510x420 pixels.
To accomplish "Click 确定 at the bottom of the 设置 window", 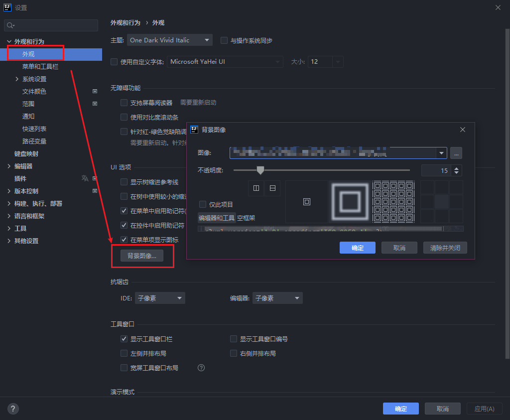I will coord(401,409).
